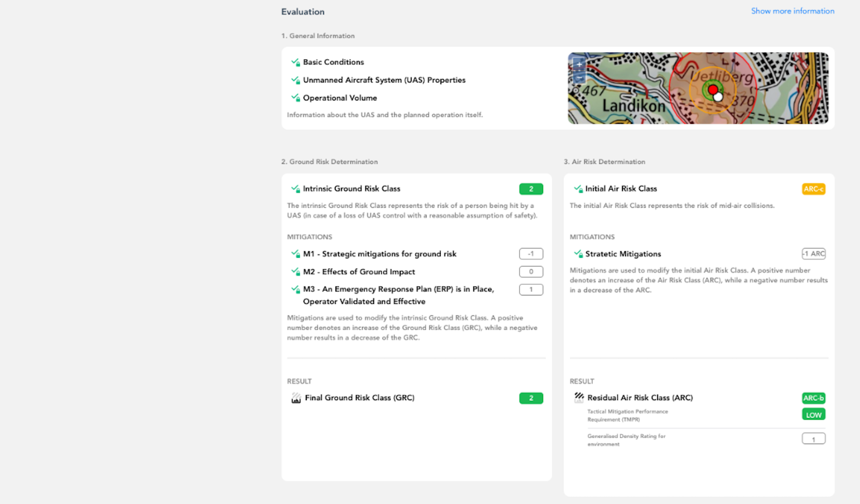
Task: Open Operational Volume entry
Action: coord(340,98)
